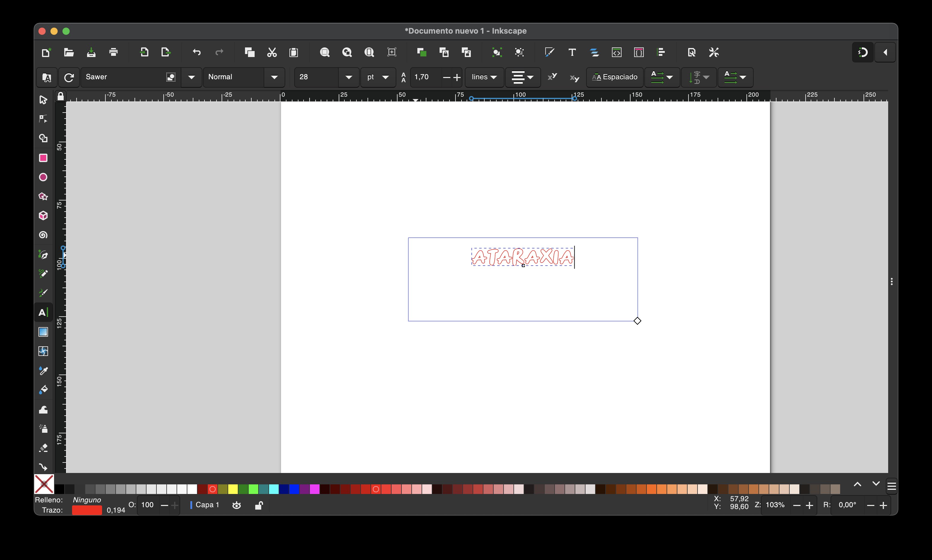Select the Dropper color picker tool
The width and height of the screenshot is (932, 560).
tap(43, 371)
